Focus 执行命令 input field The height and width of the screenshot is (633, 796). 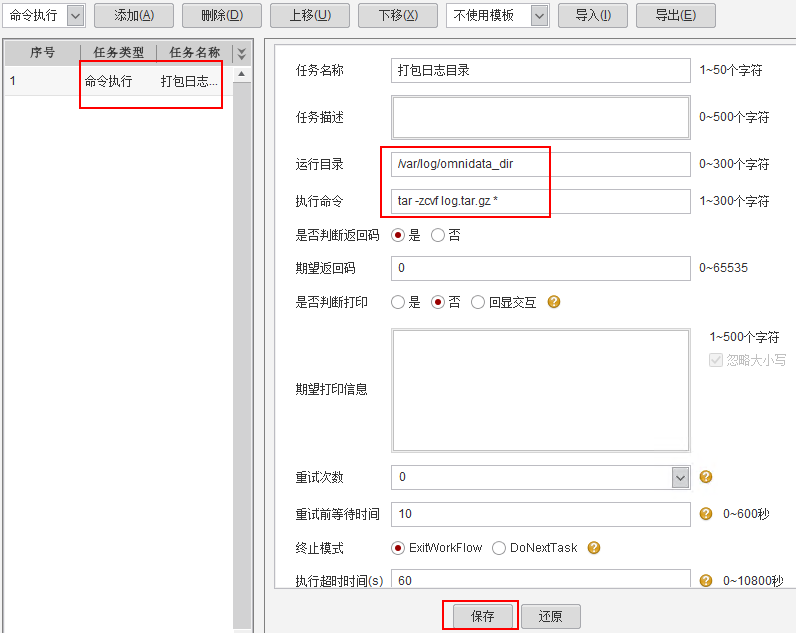coord(541,202)
